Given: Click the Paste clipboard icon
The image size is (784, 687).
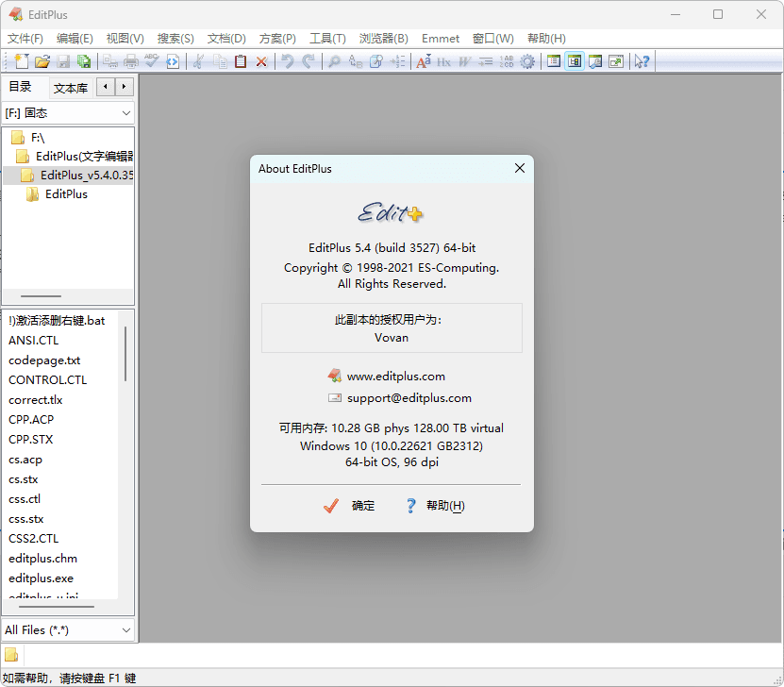Looking at the screenshot, I should pyautogui.click(x=241, y=61).
